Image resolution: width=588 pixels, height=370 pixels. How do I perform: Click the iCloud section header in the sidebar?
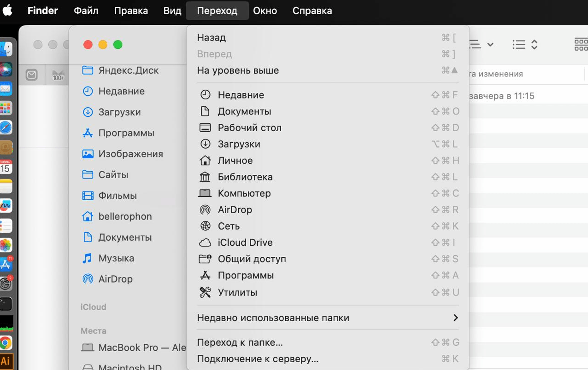click(x=94, y=307)
